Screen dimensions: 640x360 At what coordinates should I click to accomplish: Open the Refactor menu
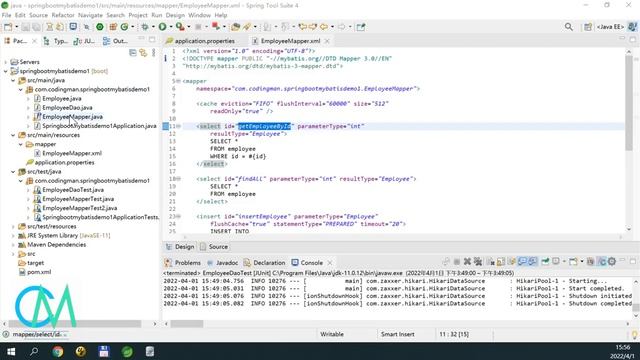[63, 15]
